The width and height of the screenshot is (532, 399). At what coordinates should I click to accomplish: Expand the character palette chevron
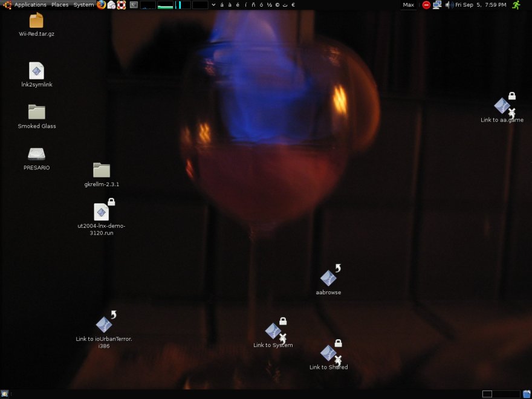tap(213, 5)
